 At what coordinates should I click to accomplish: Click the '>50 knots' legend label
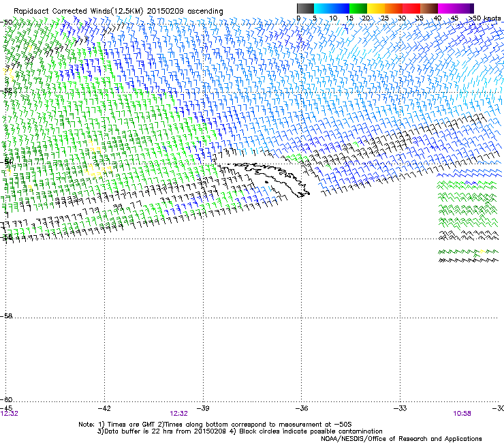pyautogui.click(x=485, y=18)
